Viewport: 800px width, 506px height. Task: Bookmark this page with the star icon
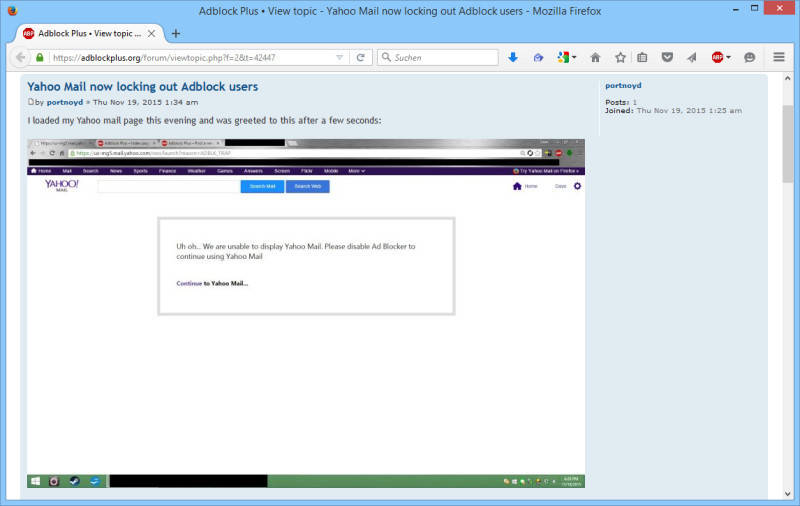[620, 58]
